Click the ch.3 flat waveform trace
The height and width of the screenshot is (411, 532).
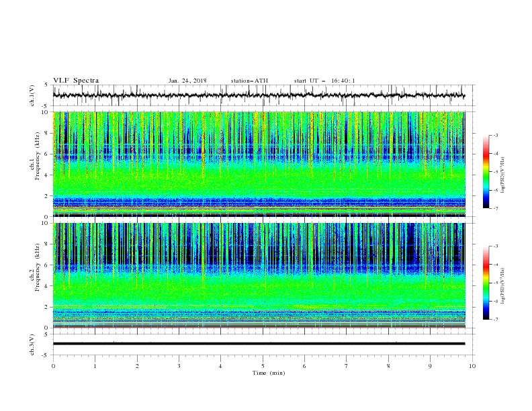[259, 344]
